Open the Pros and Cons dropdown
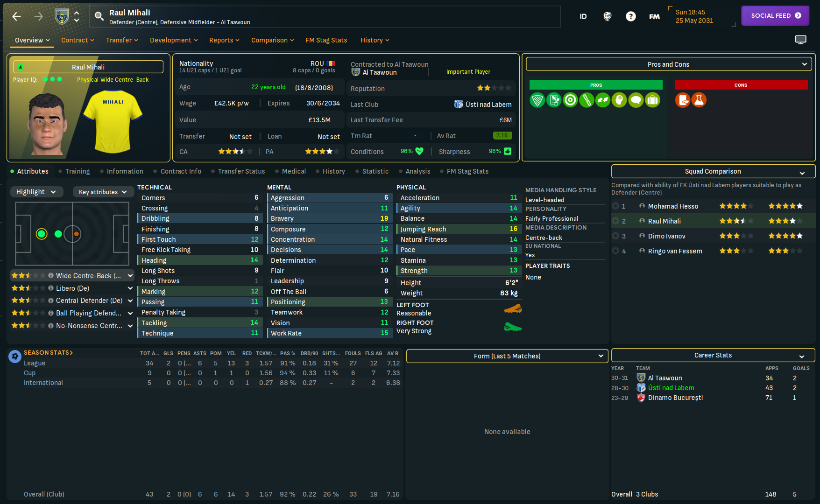The height and width of the screenshot is (504, 820). pyautogui.click(x=668, y=64)
